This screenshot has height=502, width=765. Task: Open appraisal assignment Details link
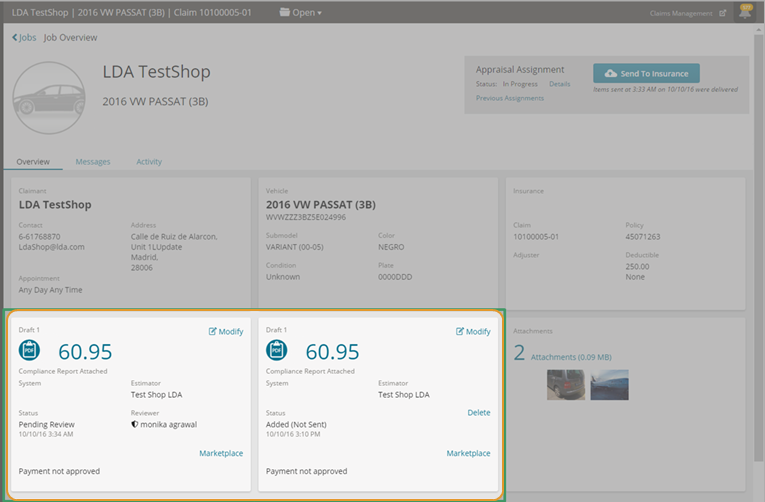pos(560,84)
